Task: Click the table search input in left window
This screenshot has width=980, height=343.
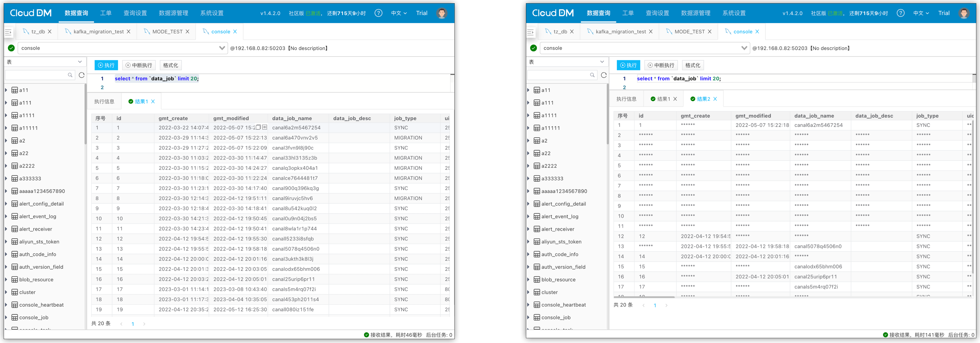Action: [x=36, y=75]
